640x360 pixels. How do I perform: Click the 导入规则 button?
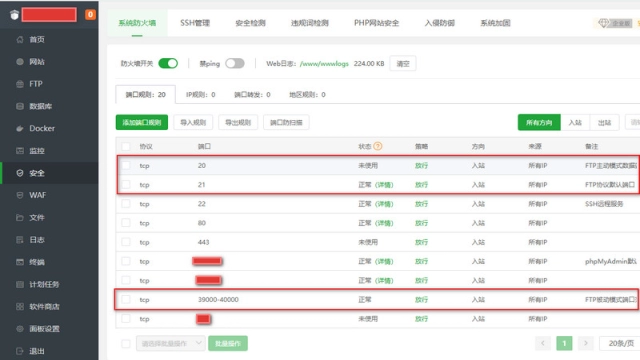[193, 122]
